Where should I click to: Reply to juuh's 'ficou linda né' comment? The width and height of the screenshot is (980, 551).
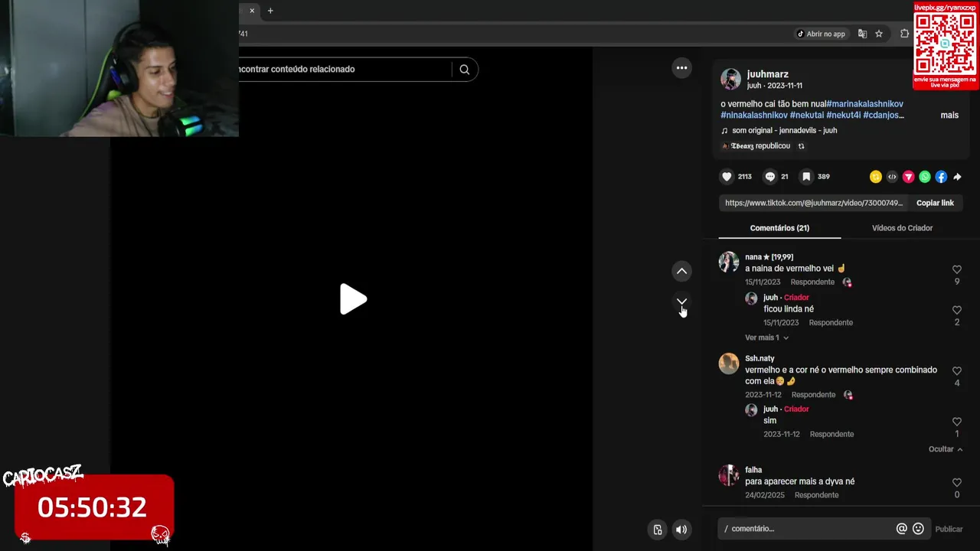[831, 323]
